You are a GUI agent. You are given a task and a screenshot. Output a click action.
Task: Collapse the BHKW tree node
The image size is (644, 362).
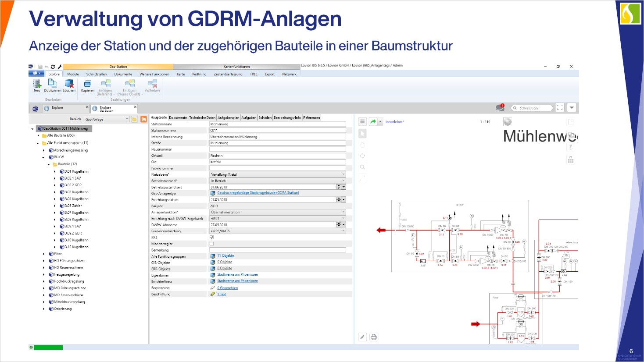[x=43, y=157]
